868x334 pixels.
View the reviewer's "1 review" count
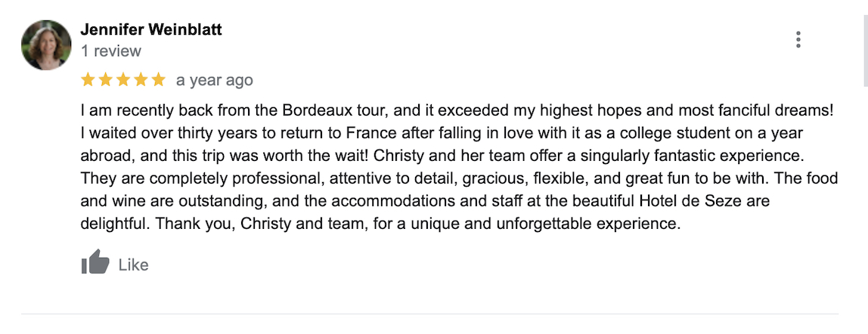(x=110, y=51)
